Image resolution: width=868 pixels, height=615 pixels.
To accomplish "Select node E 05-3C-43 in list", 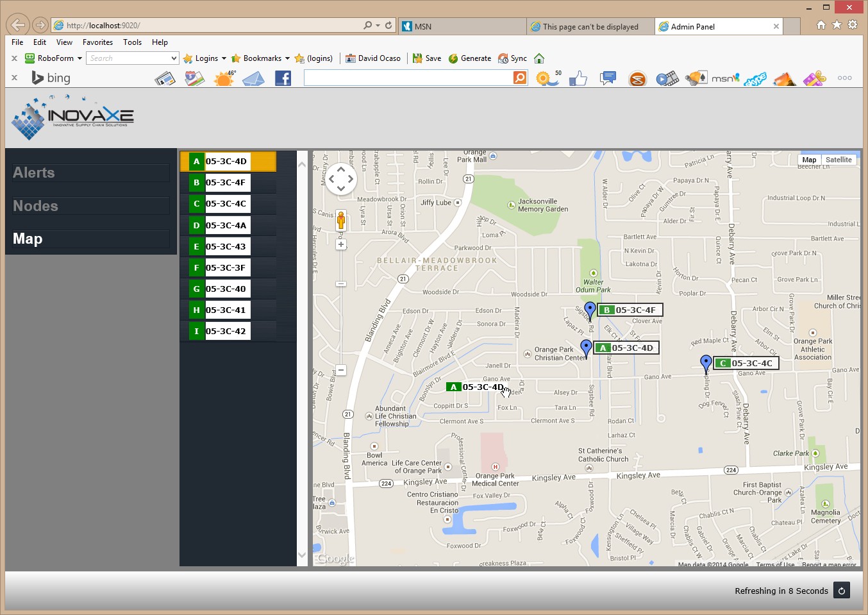I will 228,246.
